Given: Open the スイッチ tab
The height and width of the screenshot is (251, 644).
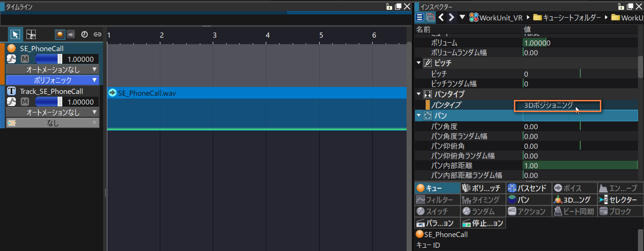Looking at the screenshot, I should coord(437,211).
